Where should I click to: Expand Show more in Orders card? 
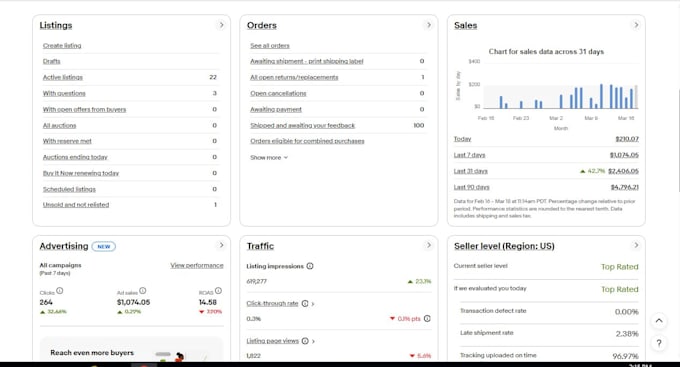[x=269, y=157]
